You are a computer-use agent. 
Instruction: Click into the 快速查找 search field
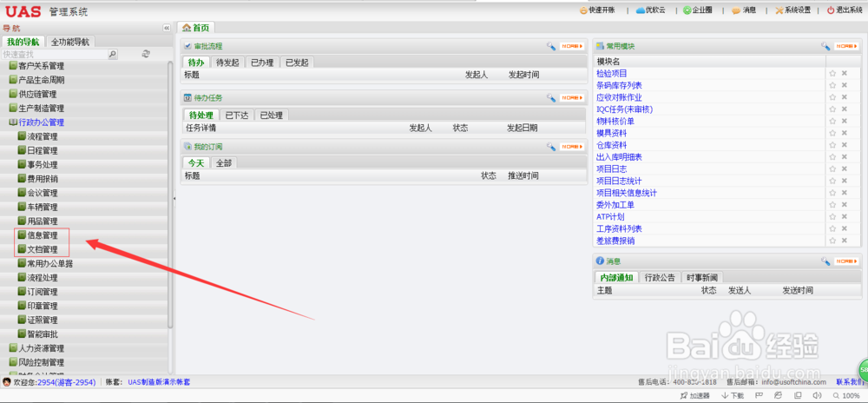click(54, 54)
